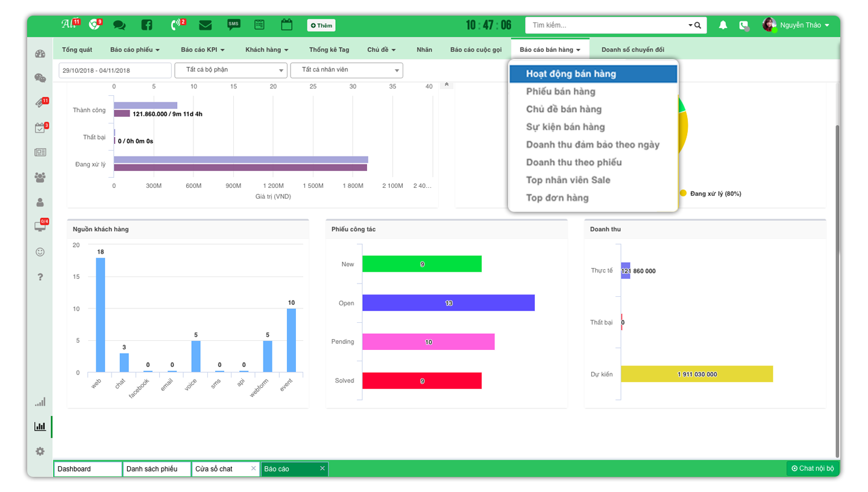Open settings gear in left sidebar
Screen dimensions: 868x492
coord(40,451)
